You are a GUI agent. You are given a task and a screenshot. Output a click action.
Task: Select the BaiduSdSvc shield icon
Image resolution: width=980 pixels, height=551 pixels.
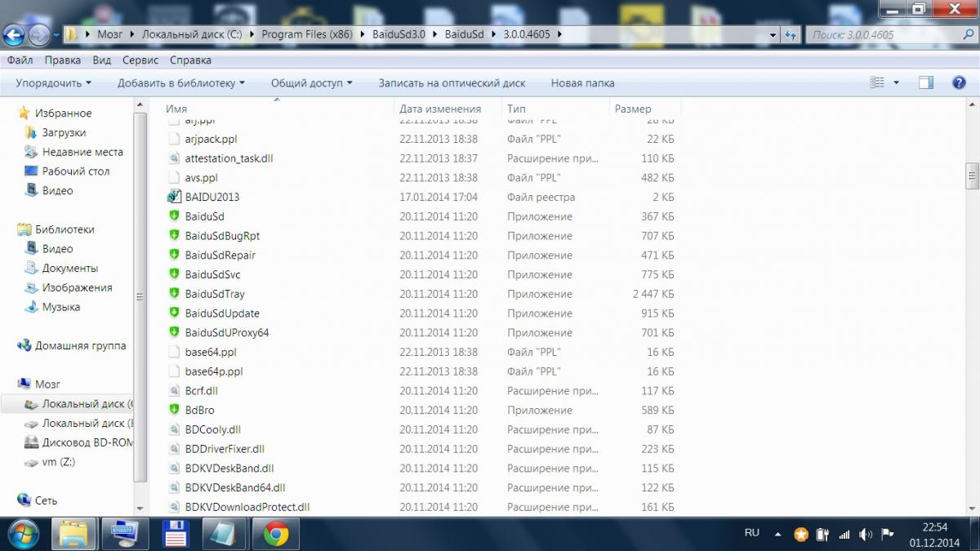click(173, 274)
